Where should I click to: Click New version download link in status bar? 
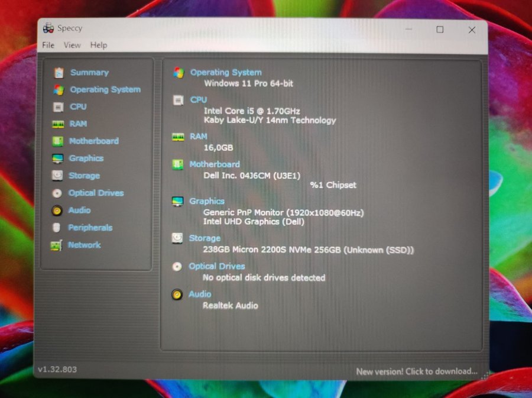(x=416, y=371)
